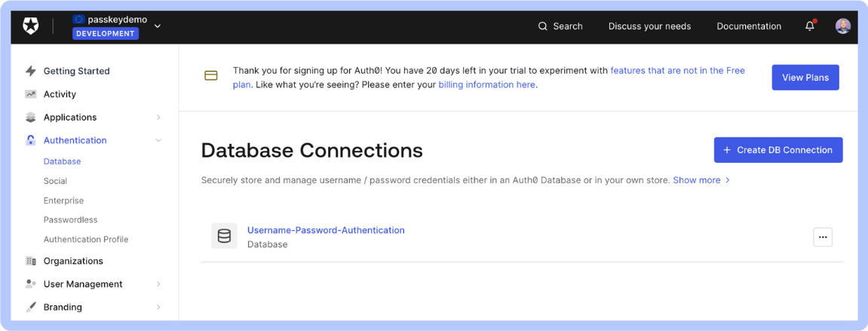Screen dimensions: 868x331
Task: Open the three-dots menu for Username-Password-Authentication
Action: point(823,237)
